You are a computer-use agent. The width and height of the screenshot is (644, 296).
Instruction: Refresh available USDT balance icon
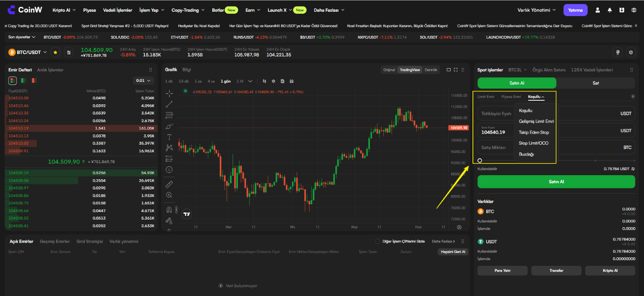click(633, 169)
